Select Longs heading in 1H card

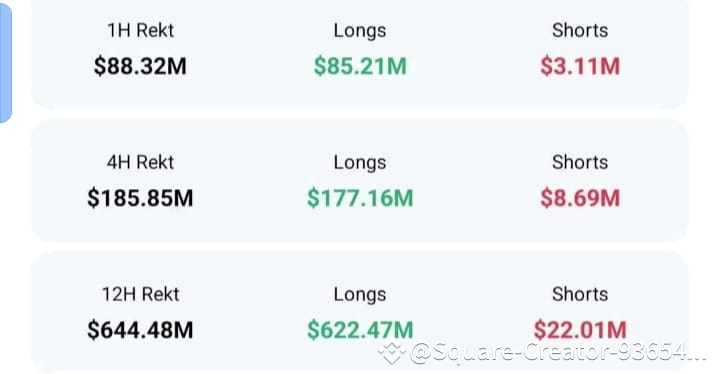point(360,31)
